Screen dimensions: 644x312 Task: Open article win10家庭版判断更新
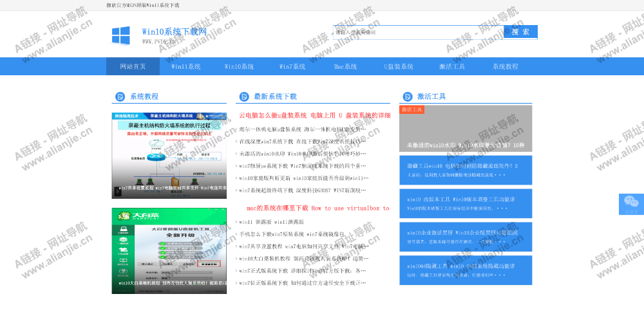pos(304,179)
